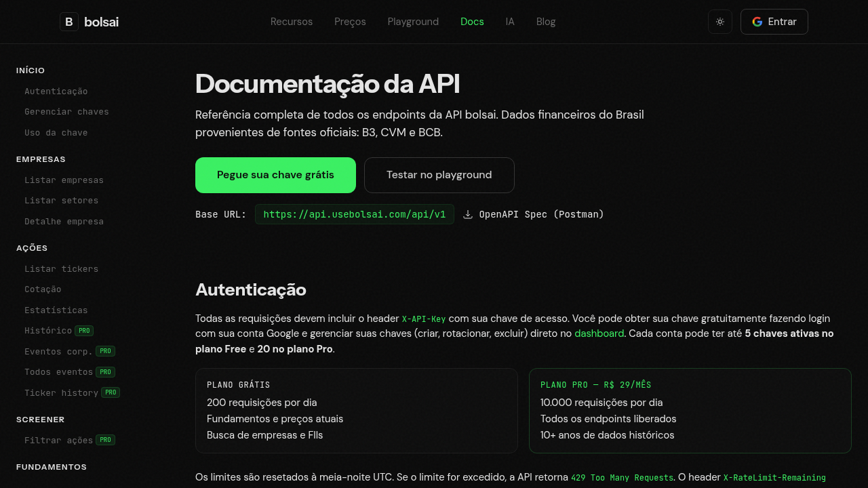Open Uso da chave in the sidebar
This screenshot has height=488, width=868.
[x=56, y=133]
